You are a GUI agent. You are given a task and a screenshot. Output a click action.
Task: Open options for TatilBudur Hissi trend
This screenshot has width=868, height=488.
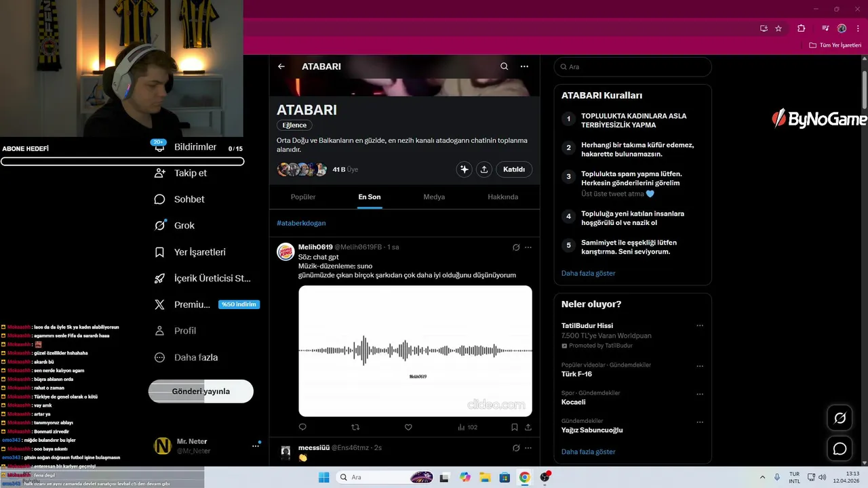[700, 325]
